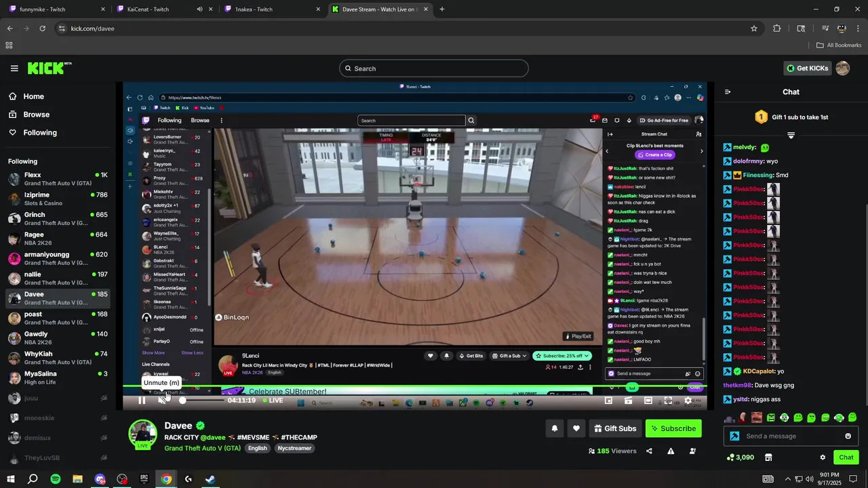The height and width of the screenshot is (488, 868).
Task: Send the message with the green Chat button
Action: (846, 457)
